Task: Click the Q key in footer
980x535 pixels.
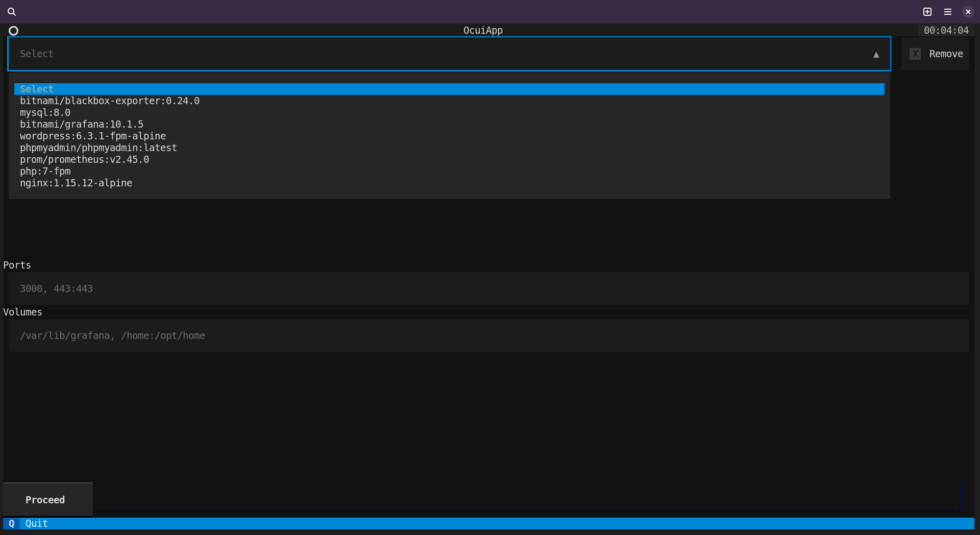Action: click(11, 523)
